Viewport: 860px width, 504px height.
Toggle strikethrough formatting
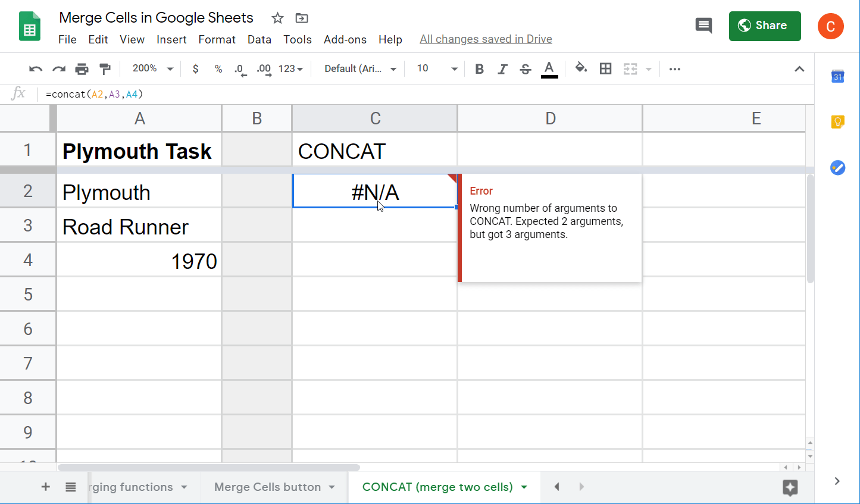click(525, 68)
